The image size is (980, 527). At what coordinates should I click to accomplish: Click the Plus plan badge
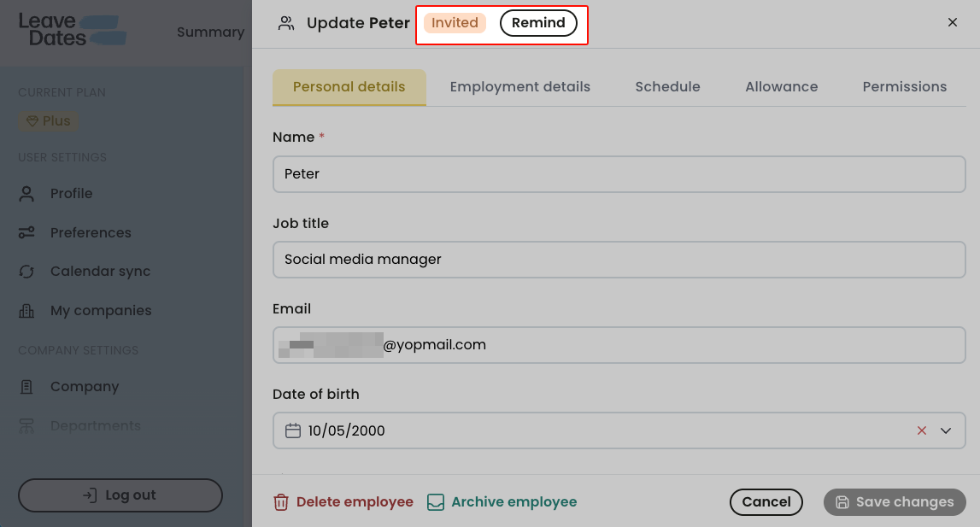[48, 120]
